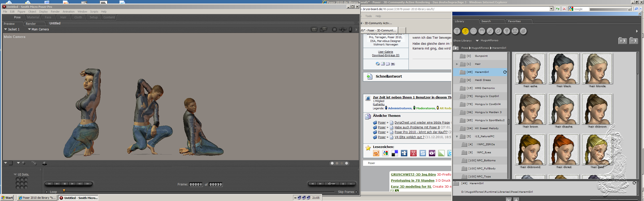This screenshot has width=644, height=201.
Task: Click the render camera icon above the viewport
Action: click(314, 30)
